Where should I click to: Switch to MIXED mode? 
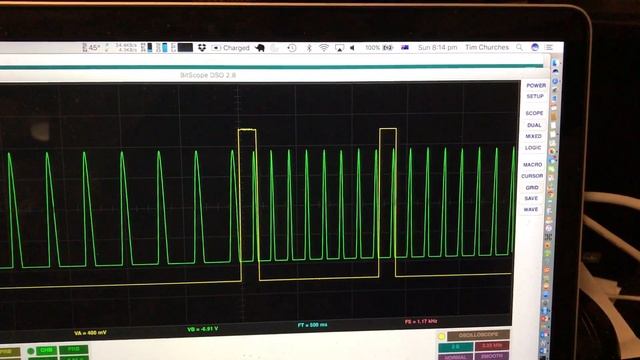click(533, 136)
